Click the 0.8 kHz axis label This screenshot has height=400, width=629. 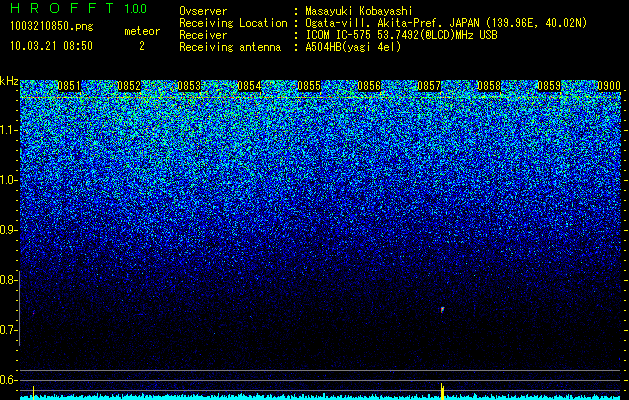tap(9, 280)
